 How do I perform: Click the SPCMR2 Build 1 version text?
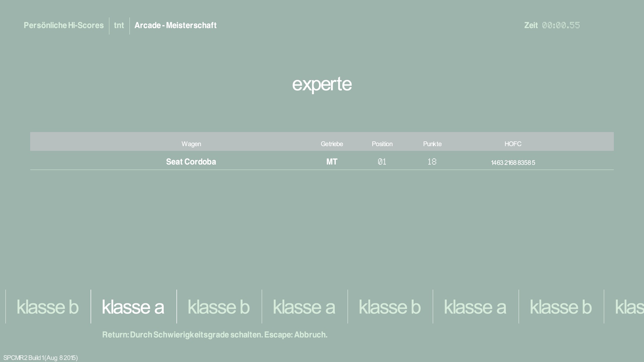point(41,358)
